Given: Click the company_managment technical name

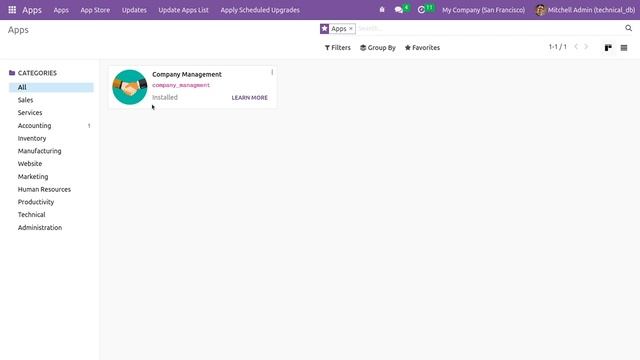Looking at the screenshot, I should click(181, 85).
